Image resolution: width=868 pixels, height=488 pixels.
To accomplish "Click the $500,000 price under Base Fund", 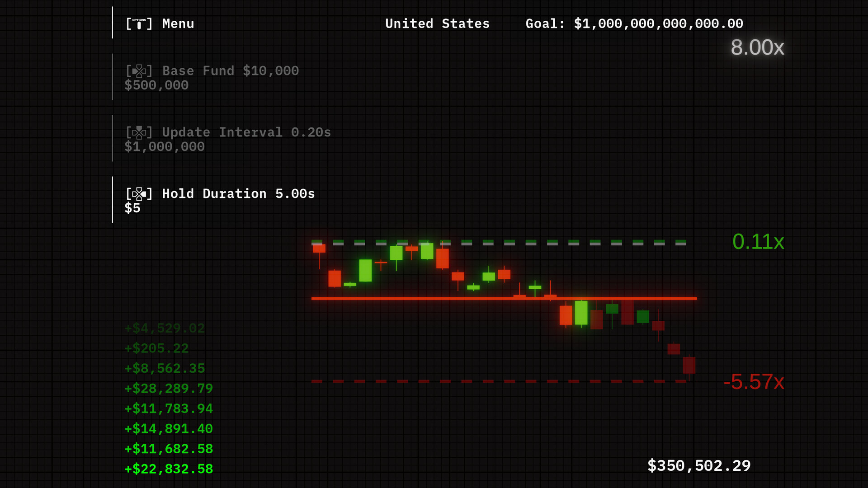I will (157, 85).
